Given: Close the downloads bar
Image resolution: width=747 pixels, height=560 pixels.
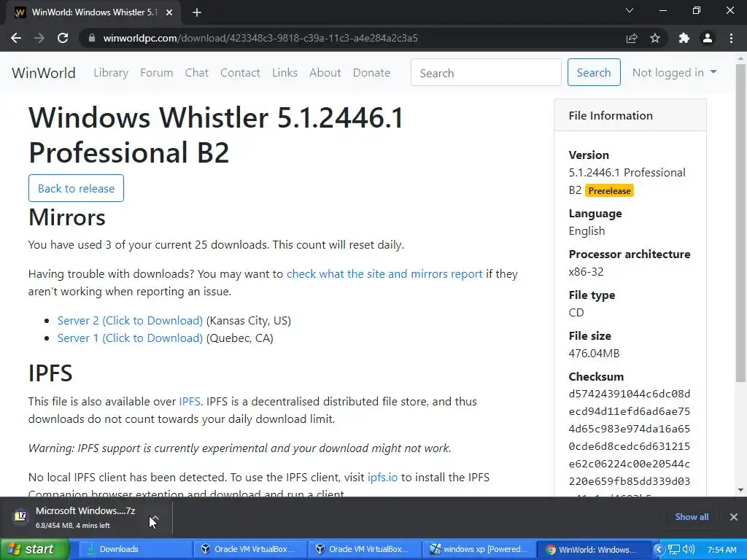Looking at the screenshot, I should (734, 517).
